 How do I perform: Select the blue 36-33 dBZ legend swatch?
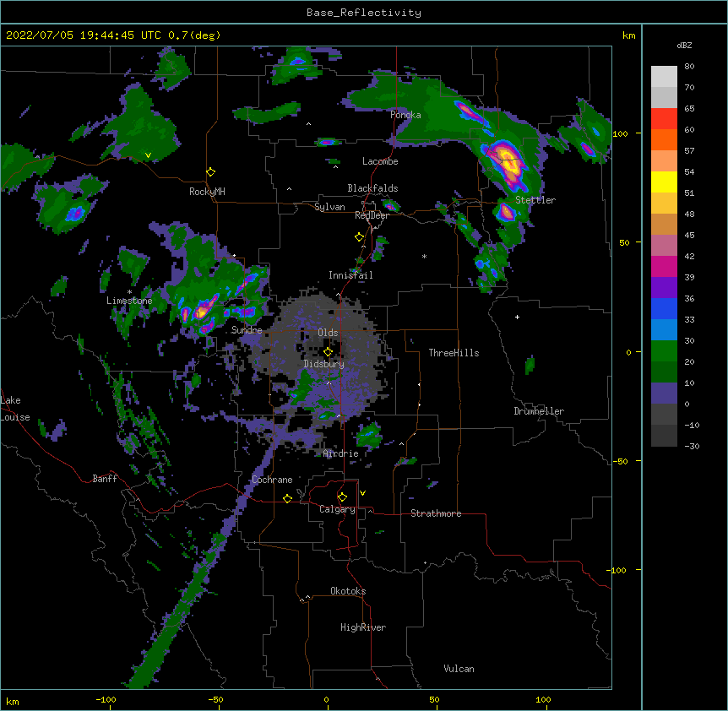[664, 308]
